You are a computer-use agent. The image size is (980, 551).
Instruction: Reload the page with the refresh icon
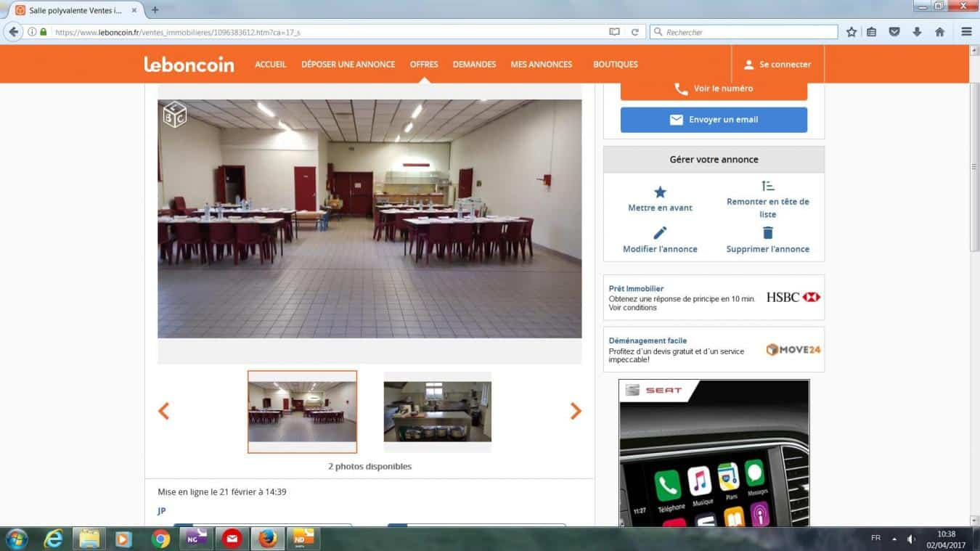point(634,32)
